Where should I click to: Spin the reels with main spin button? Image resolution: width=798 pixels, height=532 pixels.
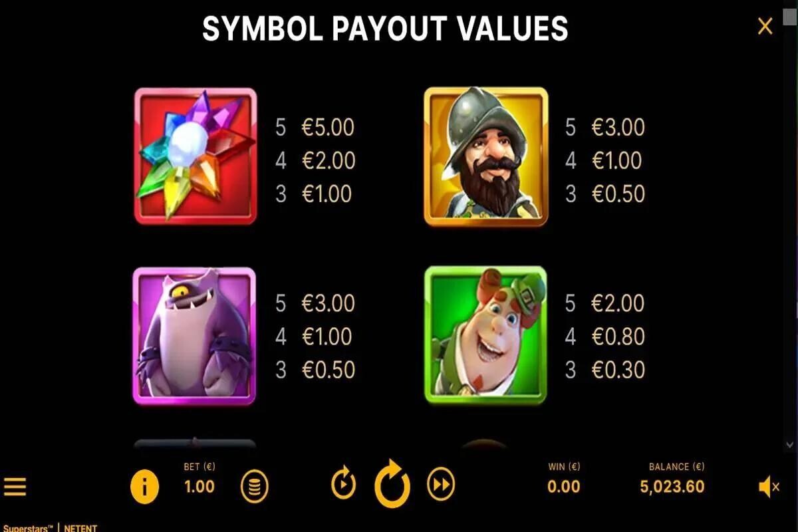(392, 483)
